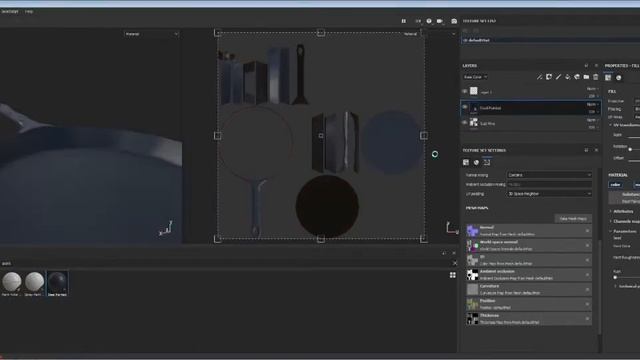Close the Texture Set Settings panel

point(596,150)
